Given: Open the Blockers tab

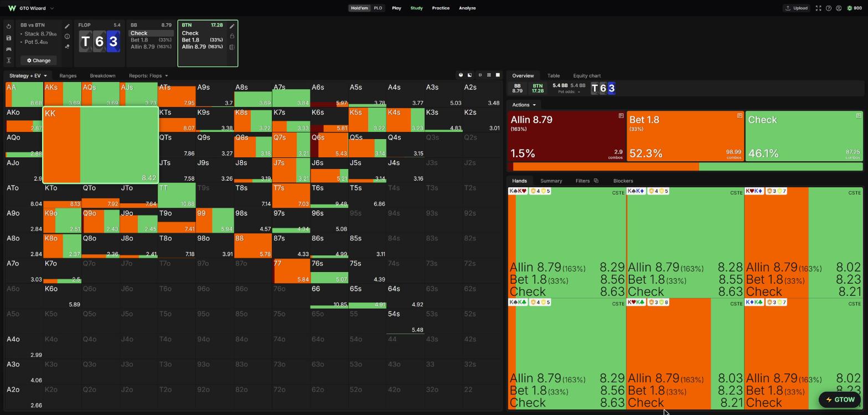Looking at the screenshot, I should 623,181.
